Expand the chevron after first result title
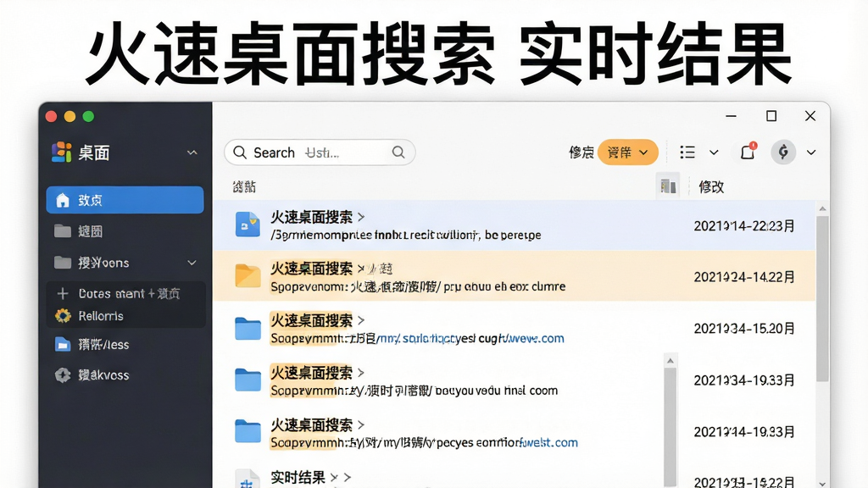The height and width of the screenshot is (488, 868). click(x=361, y=217)
